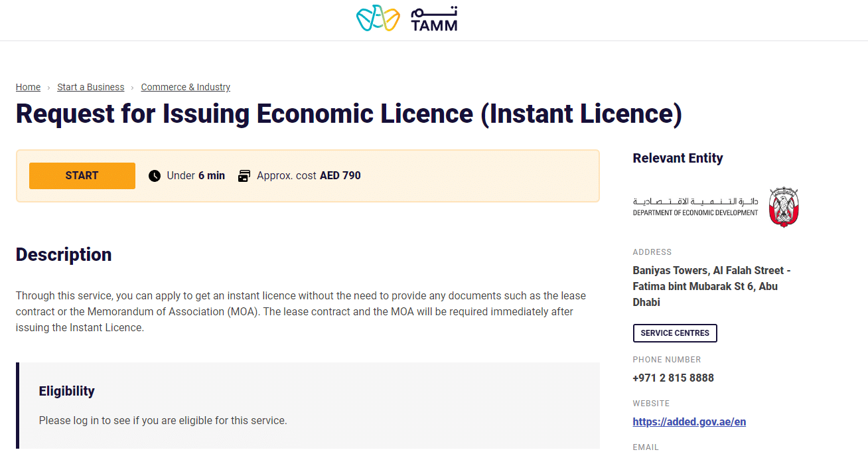Viewport: 868px width, 454px height.
Task: Open the Home breadcrumb
Action: coord(28,87)
